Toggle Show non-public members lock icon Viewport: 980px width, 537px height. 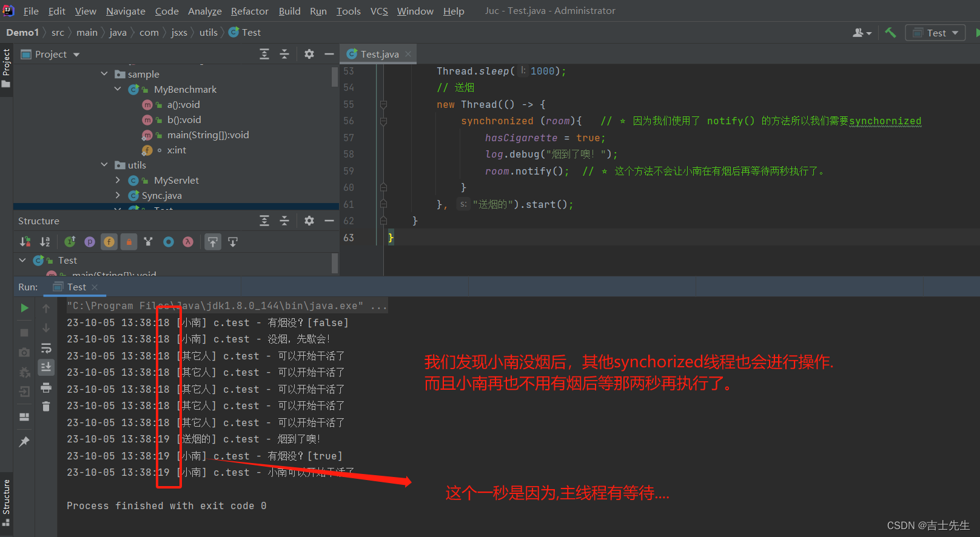tap(129, 242)
